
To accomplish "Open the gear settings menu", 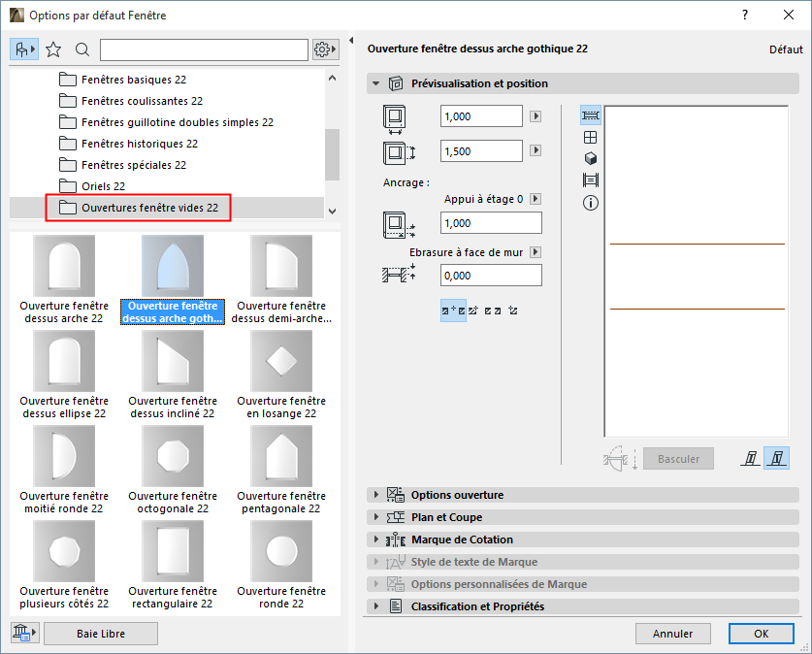I will point(325,49).
